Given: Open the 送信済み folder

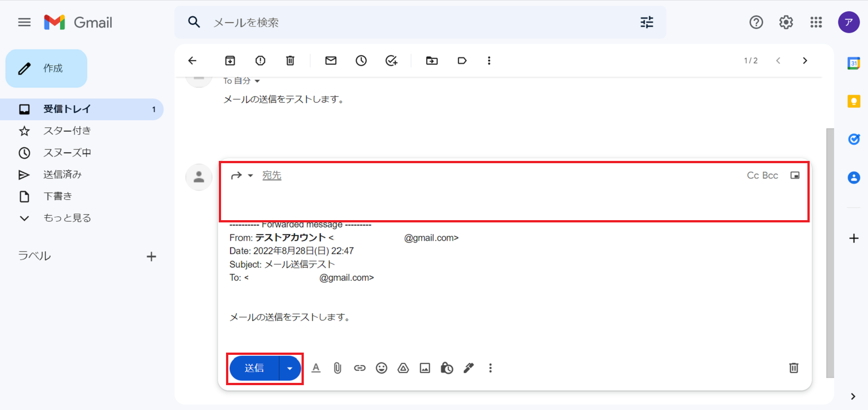Looking at the screenshot, I should tap(62, 174).
